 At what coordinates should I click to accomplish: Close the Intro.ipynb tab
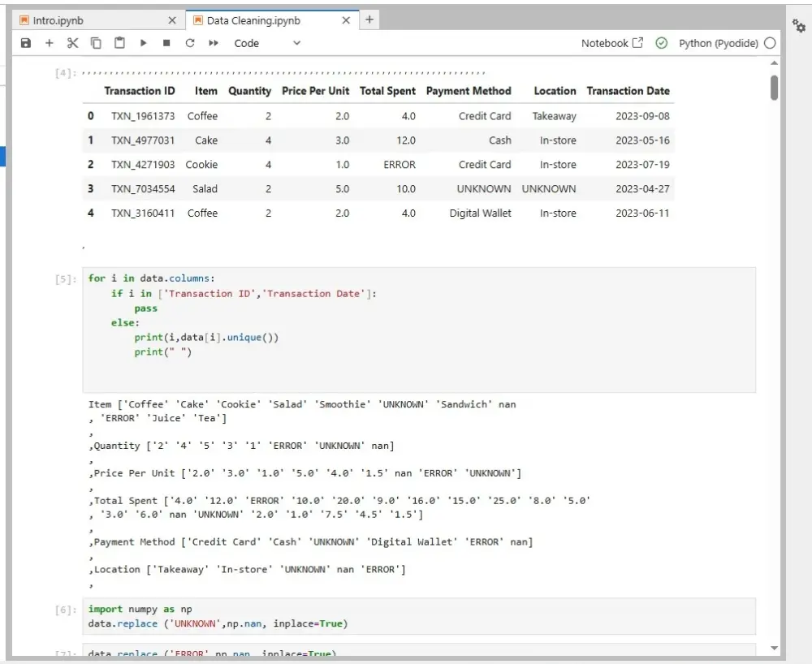(x=172, y=20)
